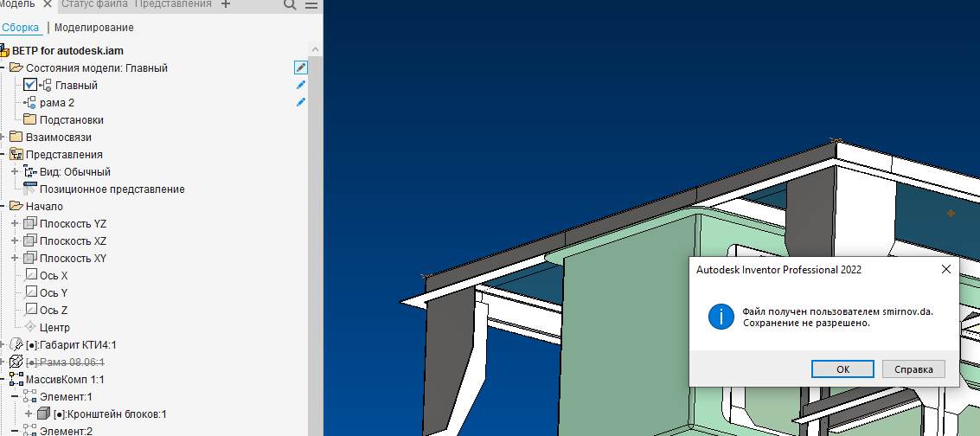The image size is (980, 436).
Task: Switch to Статус файла tab
Action: point(95,3)
